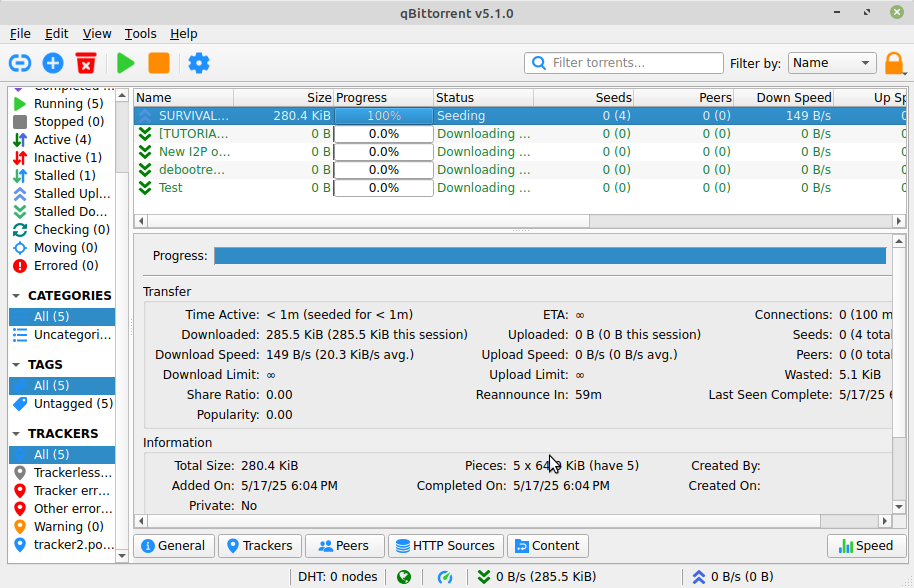Collapse the TAGS section
Viewport: 914px width, 588px height.
point(16,365)
